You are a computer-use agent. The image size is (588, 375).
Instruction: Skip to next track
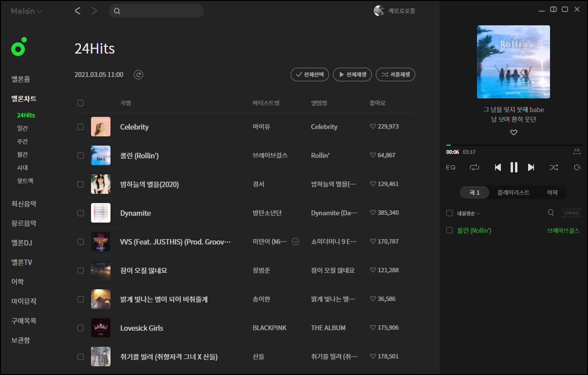tap(531, 168)
